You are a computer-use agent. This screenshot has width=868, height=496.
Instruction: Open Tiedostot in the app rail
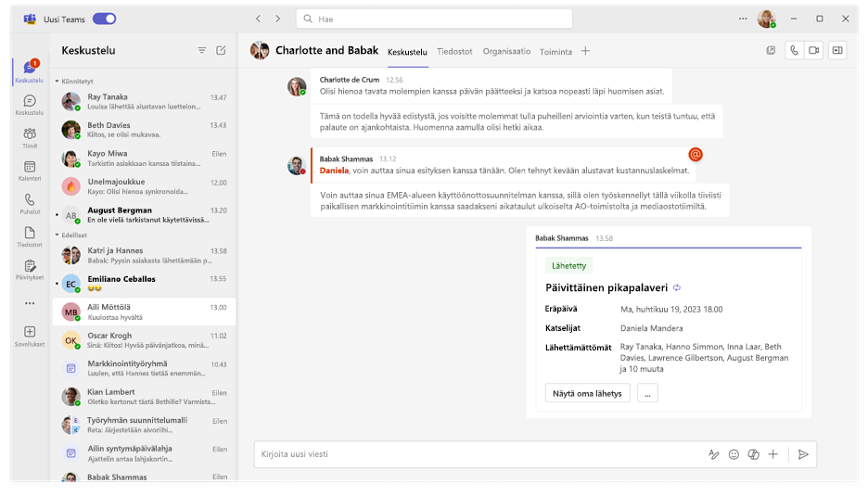click(30, 236)
